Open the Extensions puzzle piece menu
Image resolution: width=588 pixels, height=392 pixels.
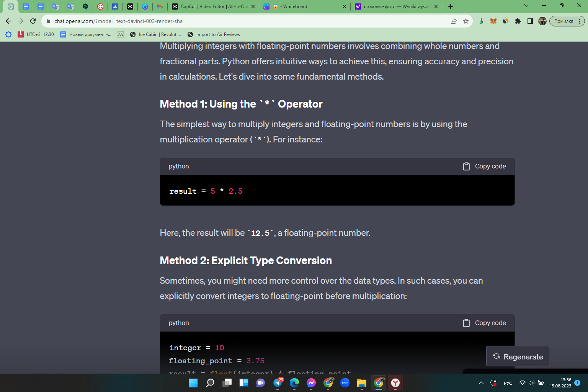click(x=518, y=21)
